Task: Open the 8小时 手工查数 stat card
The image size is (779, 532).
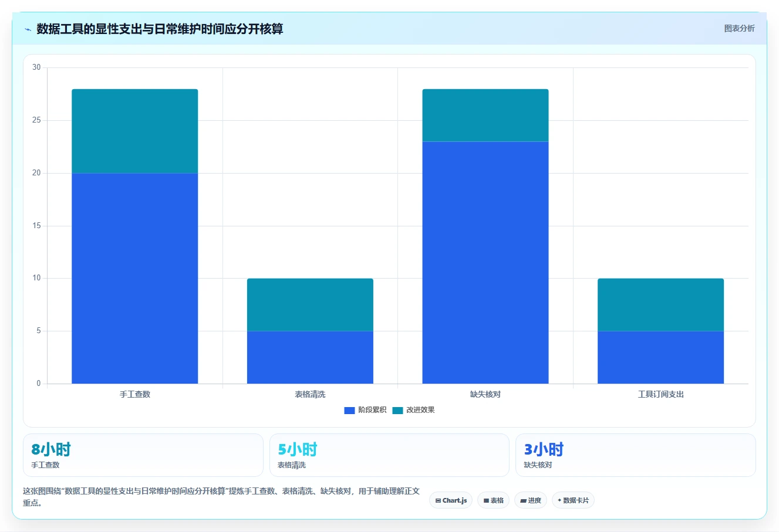Action: (143, 455)
